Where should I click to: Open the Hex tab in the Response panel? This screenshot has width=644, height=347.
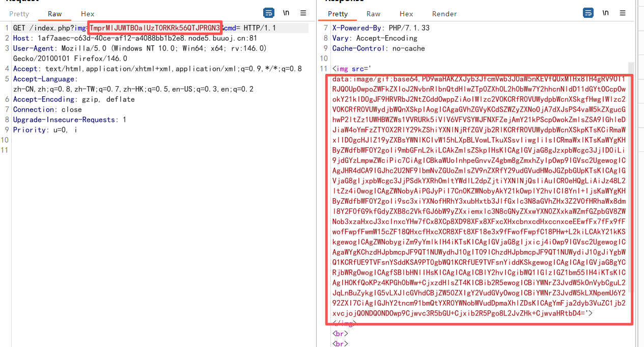point(406,14)
